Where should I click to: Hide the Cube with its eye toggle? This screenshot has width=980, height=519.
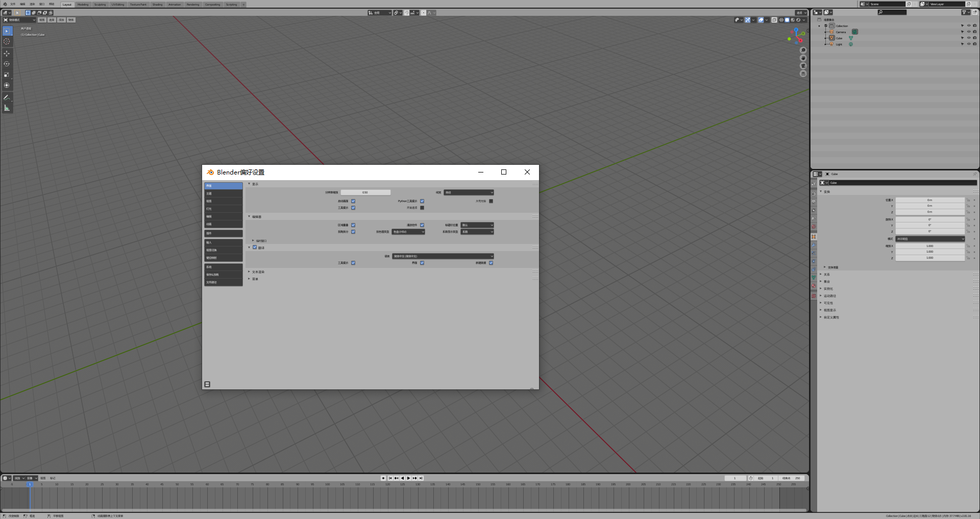(x=969, y=38)
